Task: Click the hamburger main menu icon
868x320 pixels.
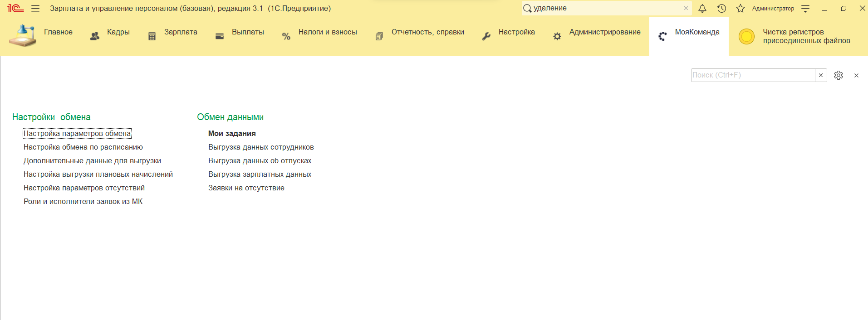Action: pos(35,9)
